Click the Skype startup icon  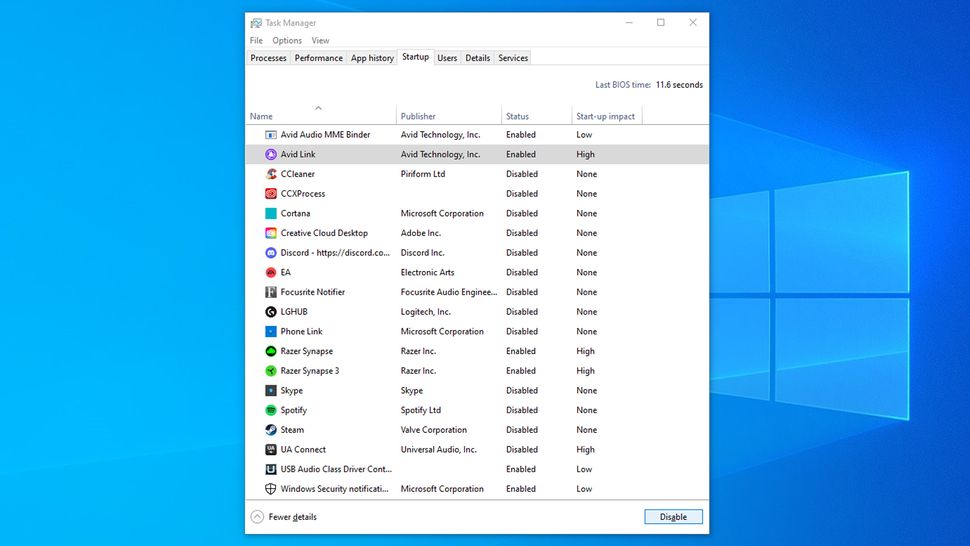[270, 391]
